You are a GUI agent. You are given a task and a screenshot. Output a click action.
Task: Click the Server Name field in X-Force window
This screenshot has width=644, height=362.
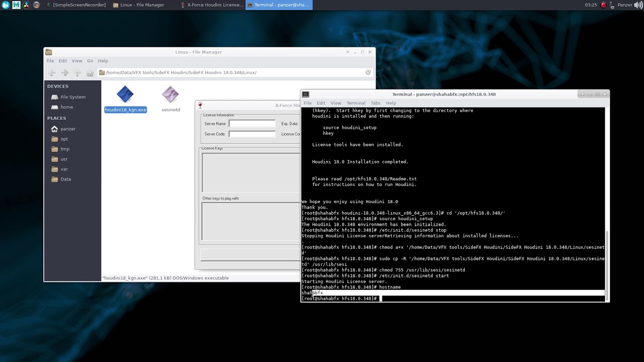[x=252, y=124]
